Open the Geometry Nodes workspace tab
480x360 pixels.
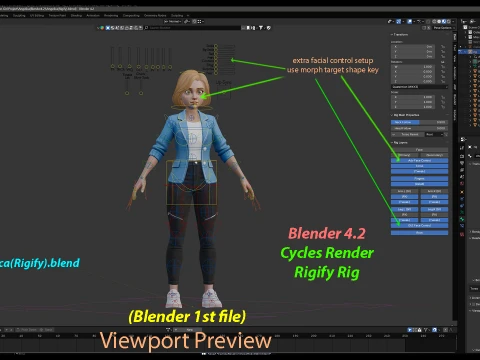(x=155, y=15)
